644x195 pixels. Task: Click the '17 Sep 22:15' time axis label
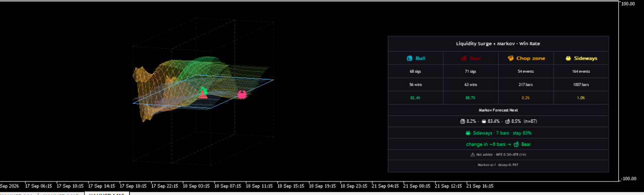[x=165, y=185]
